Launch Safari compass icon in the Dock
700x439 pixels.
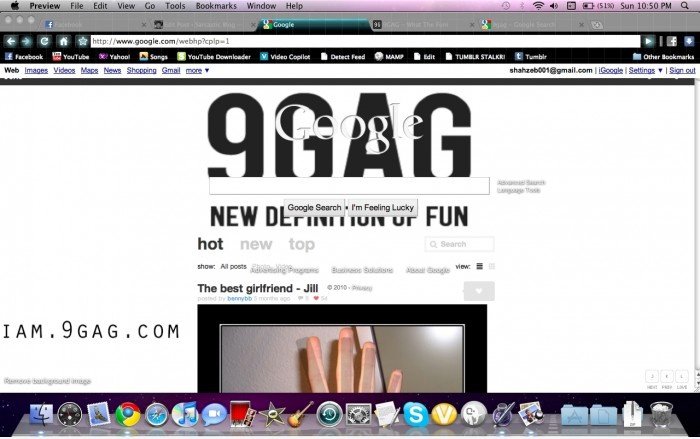[157, 414]
